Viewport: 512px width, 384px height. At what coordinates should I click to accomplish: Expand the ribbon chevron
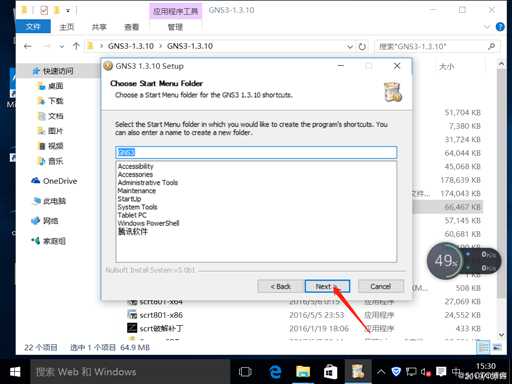click(487, 27)
